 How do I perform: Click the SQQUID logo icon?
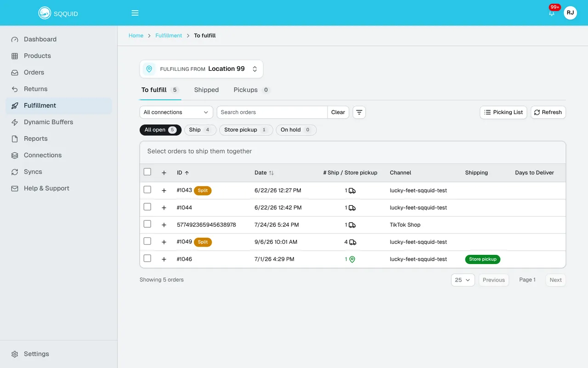(45, 13)
